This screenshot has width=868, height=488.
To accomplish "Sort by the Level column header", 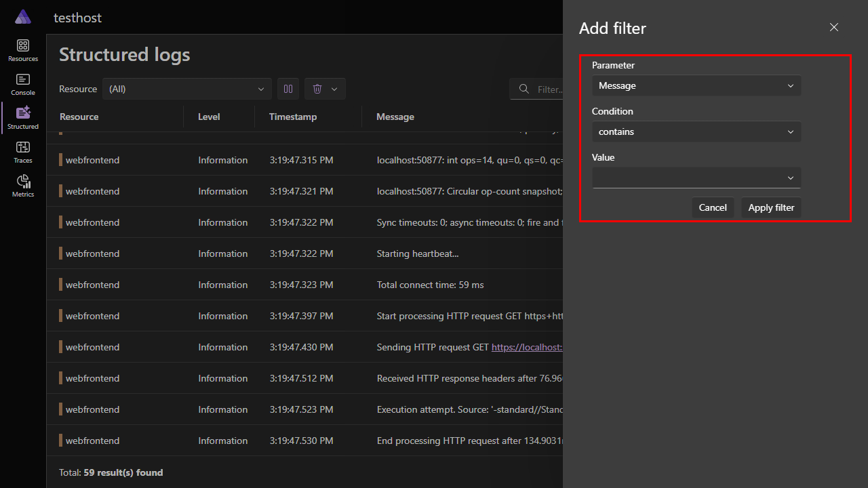I will [209, 117].
